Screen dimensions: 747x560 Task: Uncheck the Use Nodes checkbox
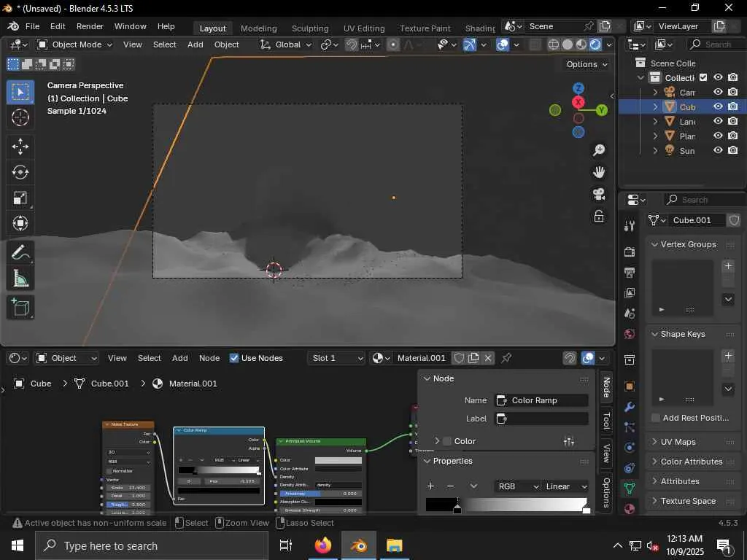point(234,358)
